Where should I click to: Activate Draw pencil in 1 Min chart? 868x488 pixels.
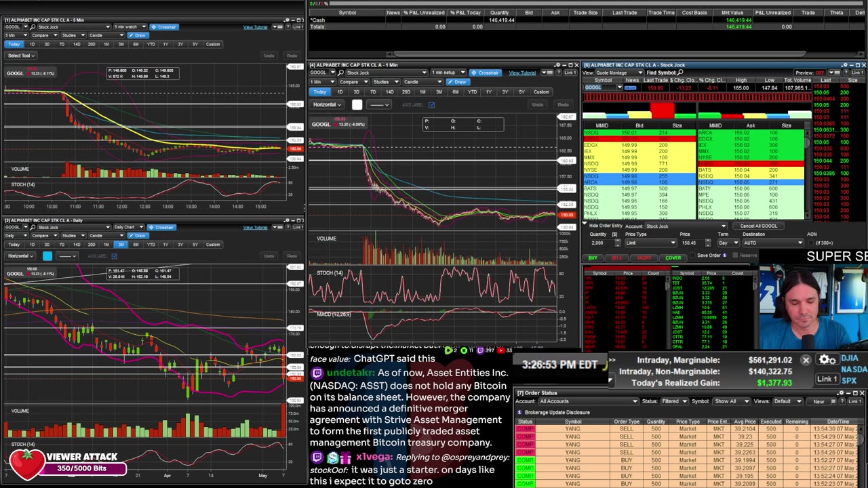(459, 82)
